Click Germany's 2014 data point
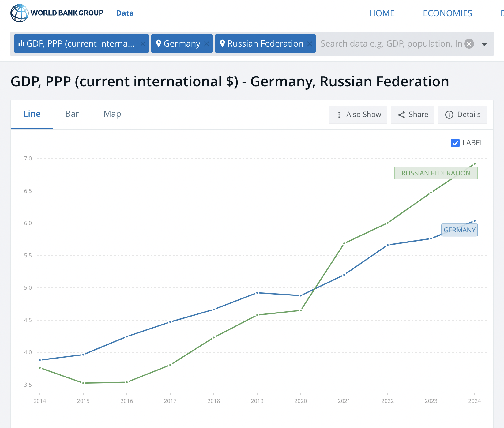The image size is (504, 428). [x=40, y=360]
